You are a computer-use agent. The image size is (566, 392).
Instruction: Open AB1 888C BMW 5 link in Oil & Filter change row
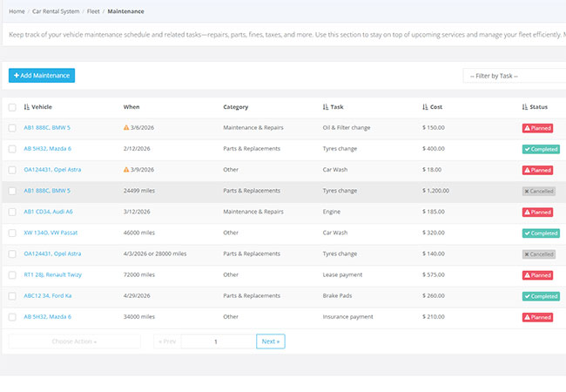[x=47, y=127]
